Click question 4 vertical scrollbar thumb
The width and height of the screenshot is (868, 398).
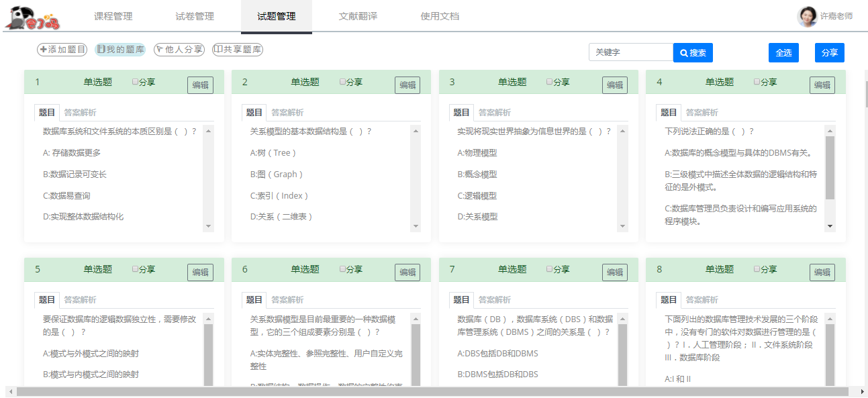point(830,168)
